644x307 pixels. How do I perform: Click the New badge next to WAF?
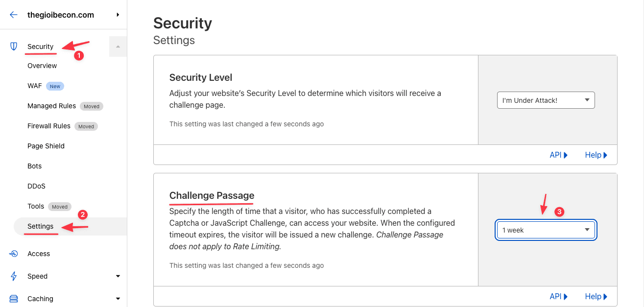tap(54, 86)
